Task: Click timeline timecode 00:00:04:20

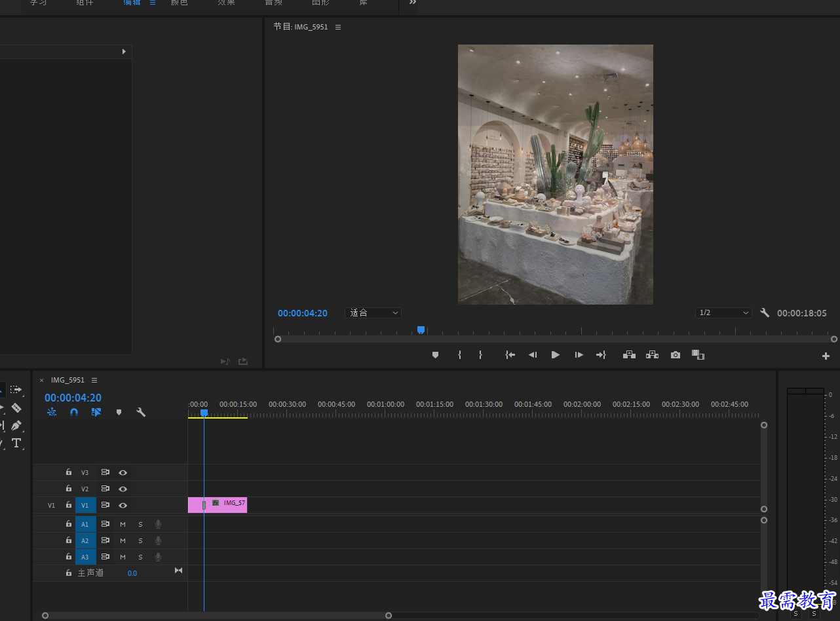Action: coord(73,398)
